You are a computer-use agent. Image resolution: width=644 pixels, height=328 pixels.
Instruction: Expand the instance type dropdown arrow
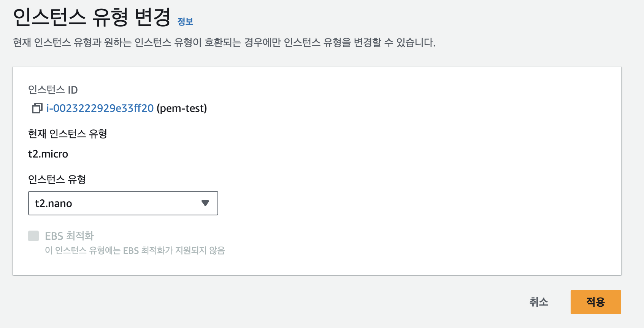tap(205, 203)
